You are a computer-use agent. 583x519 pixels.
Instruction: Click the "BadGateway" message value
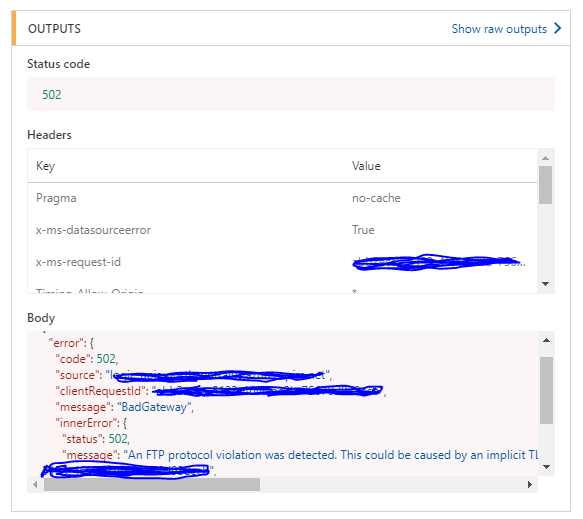pyautogui.click(x=154, y=407)
